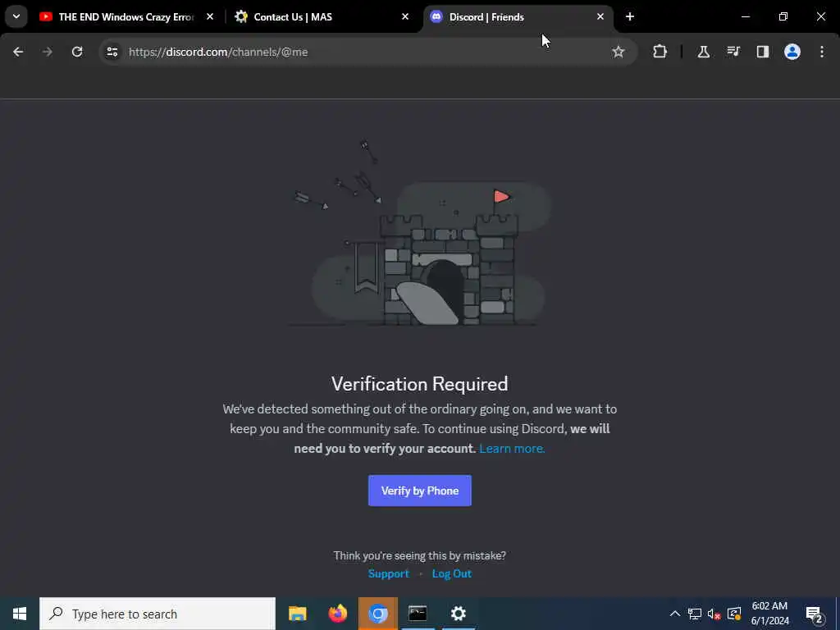
Task: Click the display connection tray icon
Action: 734,614
